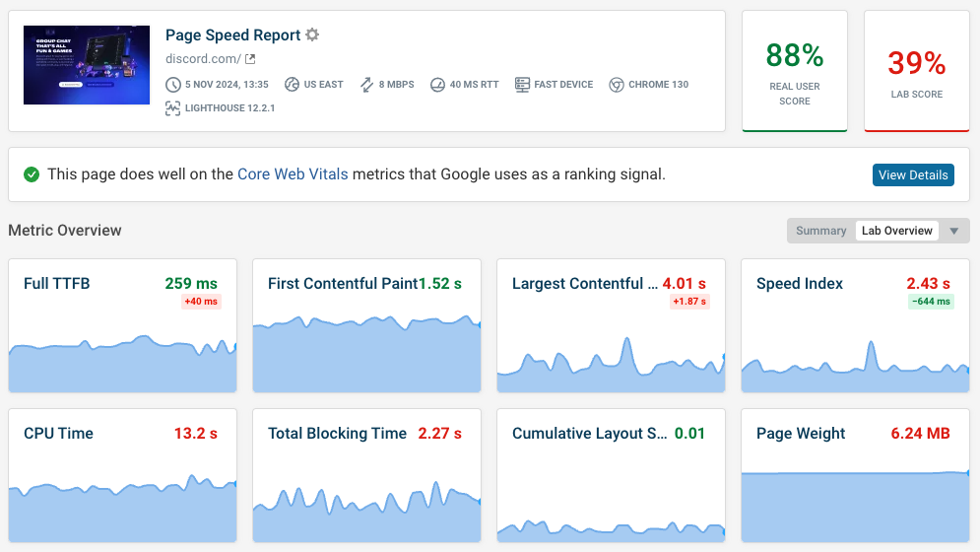Click the Page Speed Report title
The width and height of the screenshot is (980, 552).
(x=233, y=35)
